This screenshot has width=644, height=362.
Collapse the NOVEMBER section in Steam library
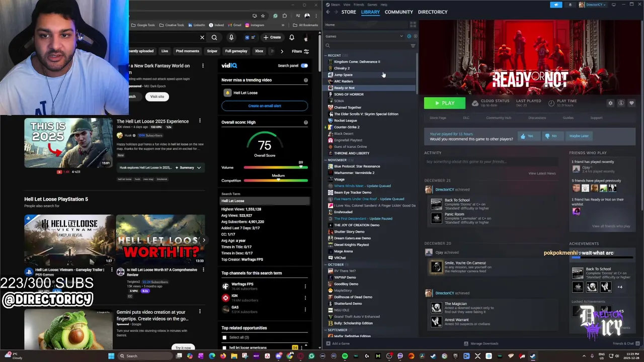click(326, 160)
